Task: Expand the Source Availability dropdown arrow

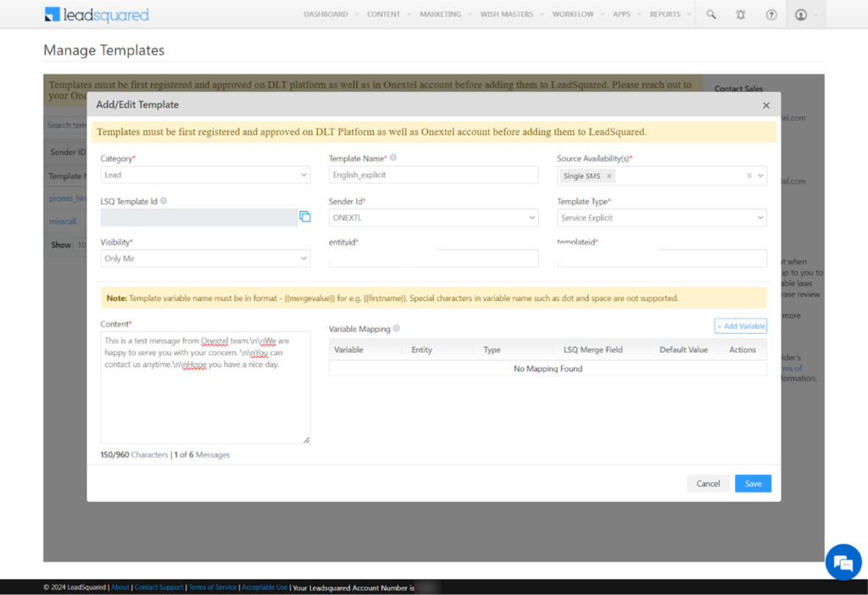Action: point(760,175)
